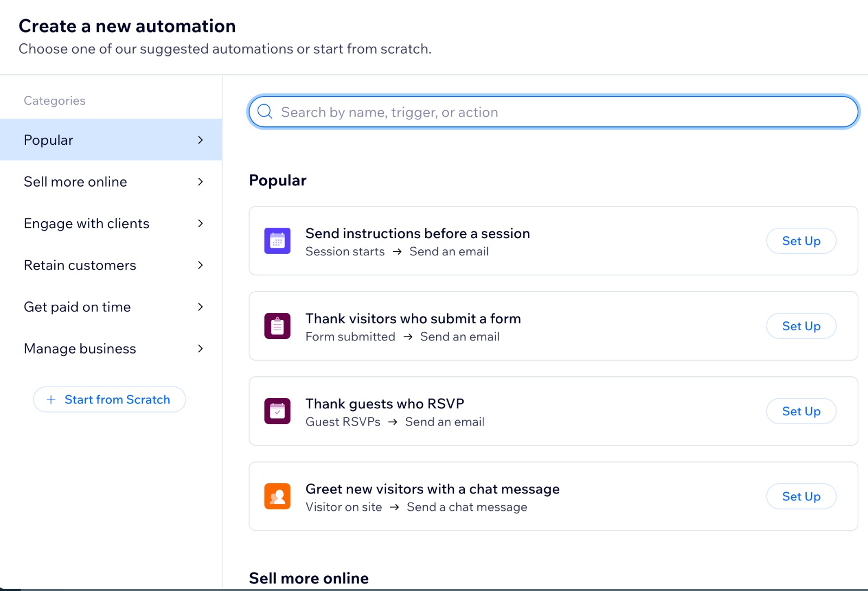Set up Thank visitors who submit a form

click(801, 326)
